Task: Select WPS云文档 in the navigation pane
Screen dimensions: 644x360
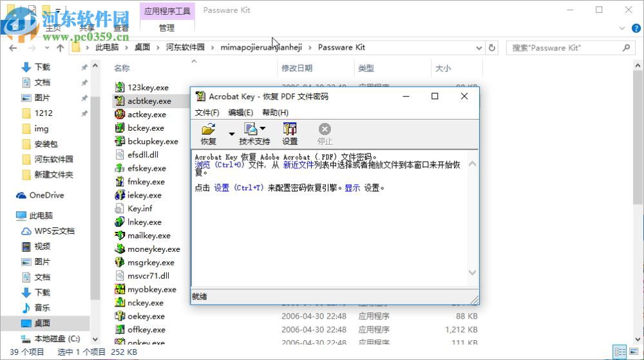Action: pos(54,231)
